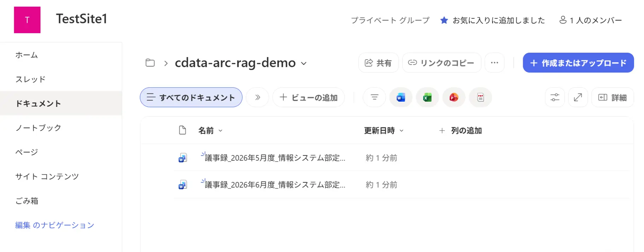This screenshot has height=252, width=644.
Task: Click the 編集 のナビゲーション link
Action: click(55, 225)
